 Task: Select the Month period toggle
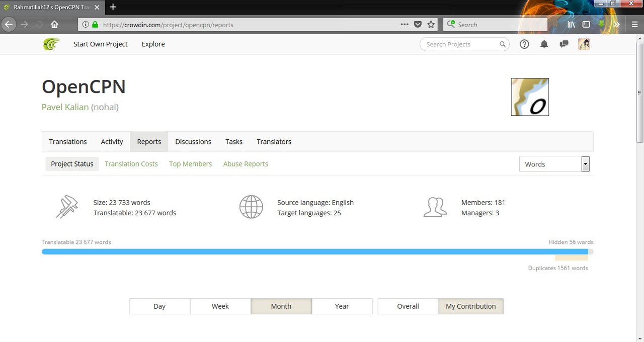click(281, 306)
